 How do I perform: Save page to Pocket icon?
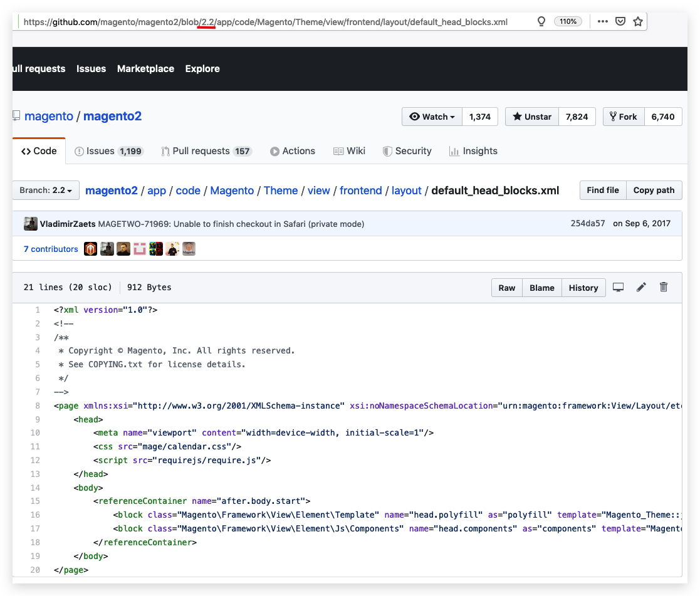click(620, 21)
